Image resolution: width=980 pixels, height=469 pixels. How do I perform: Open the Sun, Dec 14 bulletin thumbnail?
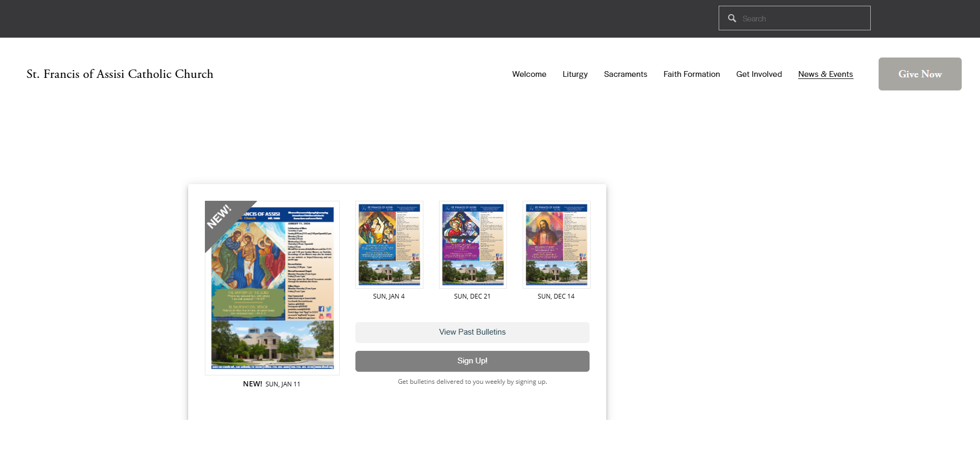tap(557, 245)
